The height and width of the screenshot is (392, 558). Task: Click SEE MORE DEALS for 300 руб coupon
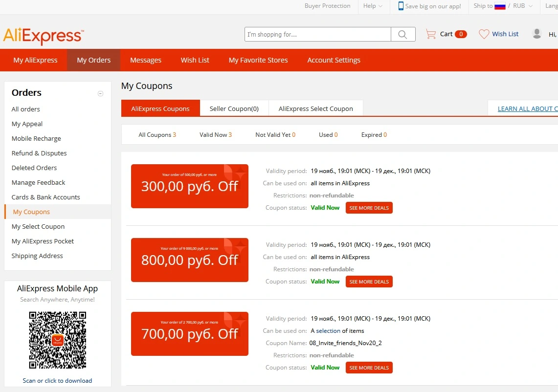point(369,208)
